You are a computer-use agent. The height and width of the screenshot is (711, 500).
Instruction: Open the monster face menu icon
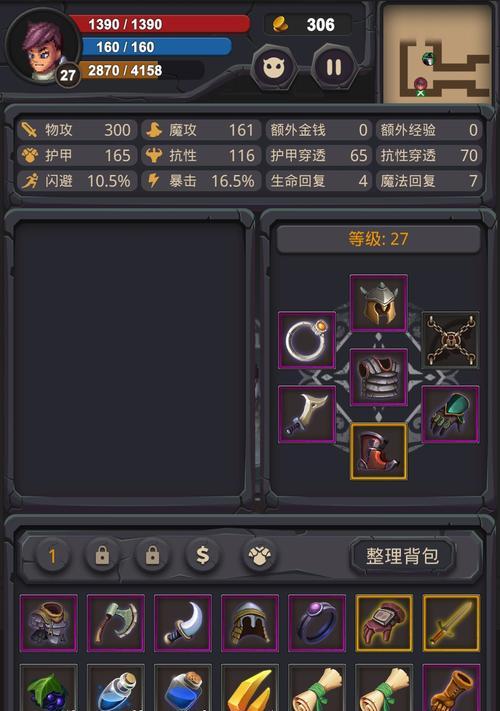[274, 68]
